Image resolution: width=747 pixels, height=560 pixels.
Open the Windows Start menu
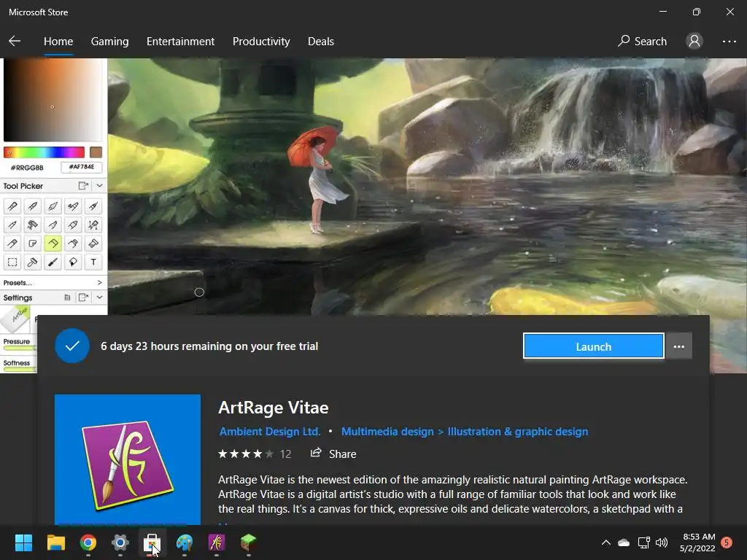pos(23,542)
